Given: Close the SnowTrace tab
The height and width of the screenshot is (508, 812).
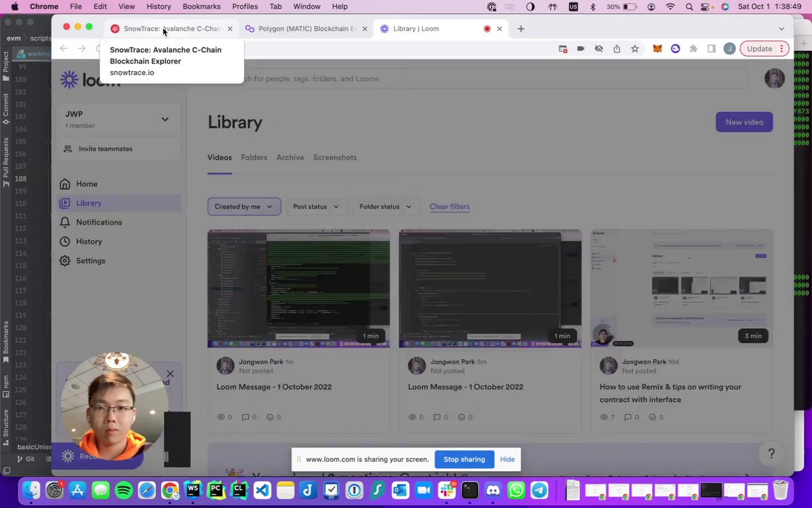Looking at the screenshot, I should point(230,29).
